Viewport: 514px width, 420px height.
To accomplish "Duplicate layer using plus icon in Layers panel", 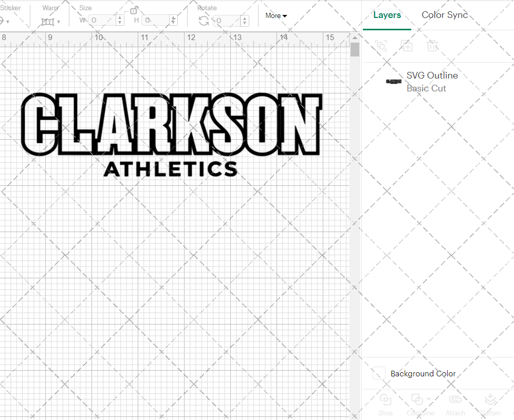I will coord(407,46).
